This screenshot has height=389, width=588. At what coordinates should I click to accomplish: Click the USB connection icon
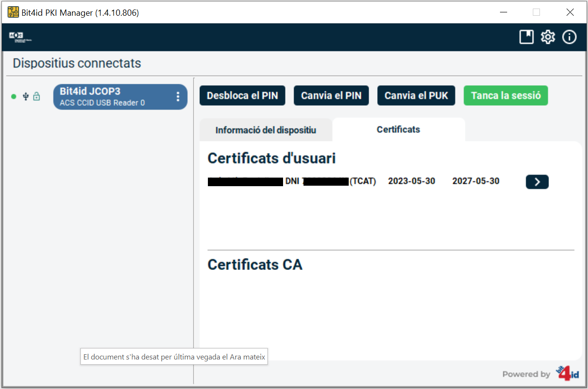pos(26,97)
